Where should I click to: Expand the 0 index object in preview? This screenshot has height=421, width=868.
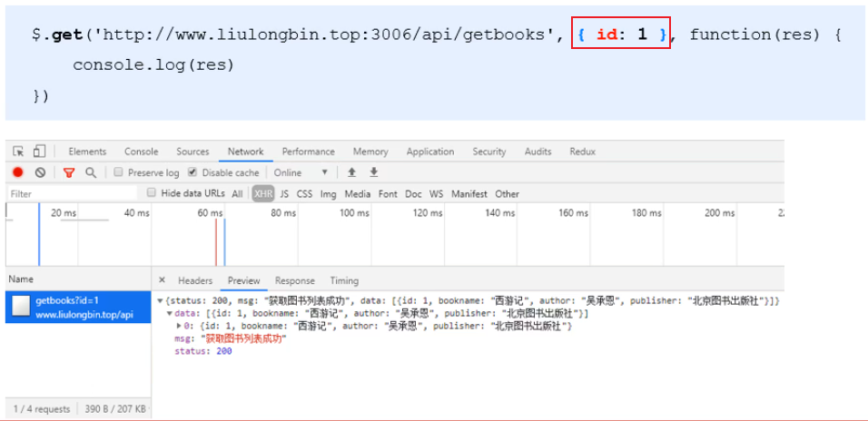point(179,326)
